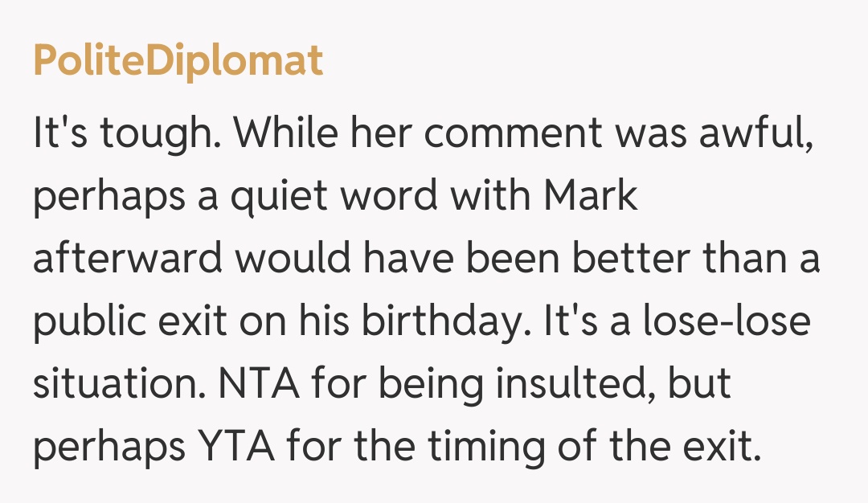Image resolution: width=868 pixels, height=503 pixels.
Task: Open the PoliteDiplomat user profile
Action: point(178,60)
